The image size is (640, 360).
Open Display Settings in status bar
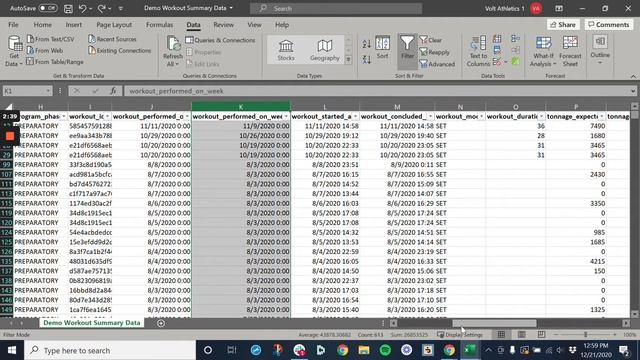pyautogui.click(x=460, y=335)
